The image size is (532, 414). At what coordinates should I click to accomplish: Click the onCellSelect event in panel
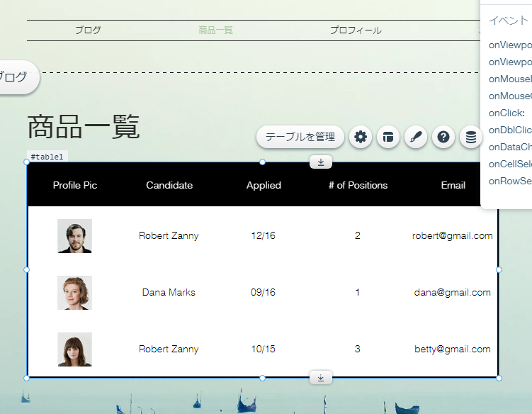(510, 164)
